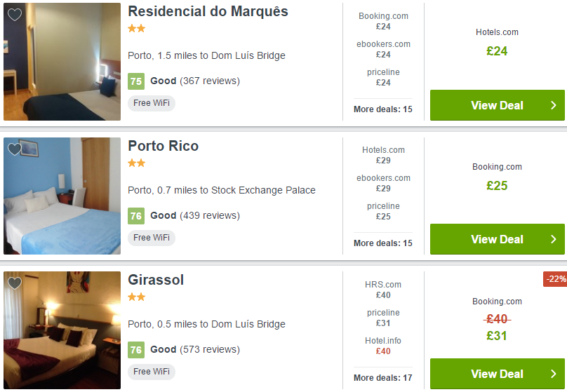The image size is (567, 392).
Task: Click the 75 rating badge
Action: click(x=135, y=81)
